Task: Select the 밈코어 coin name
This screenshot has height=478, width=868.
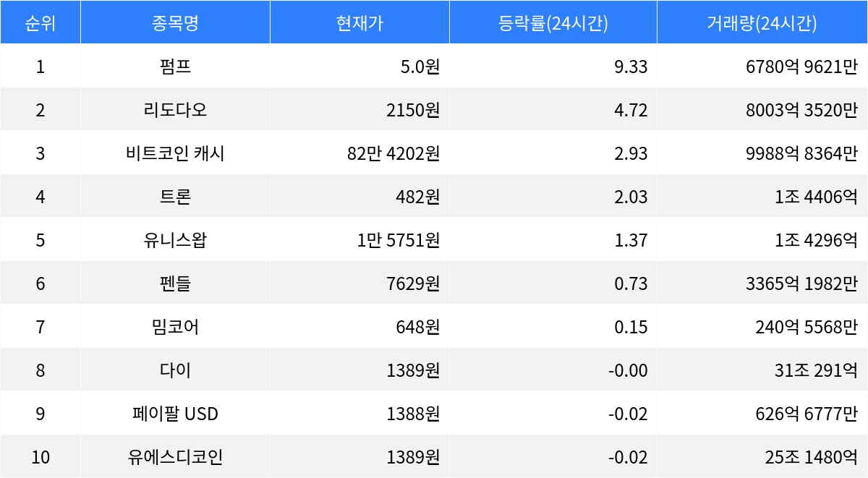Action: click(175, 327)
